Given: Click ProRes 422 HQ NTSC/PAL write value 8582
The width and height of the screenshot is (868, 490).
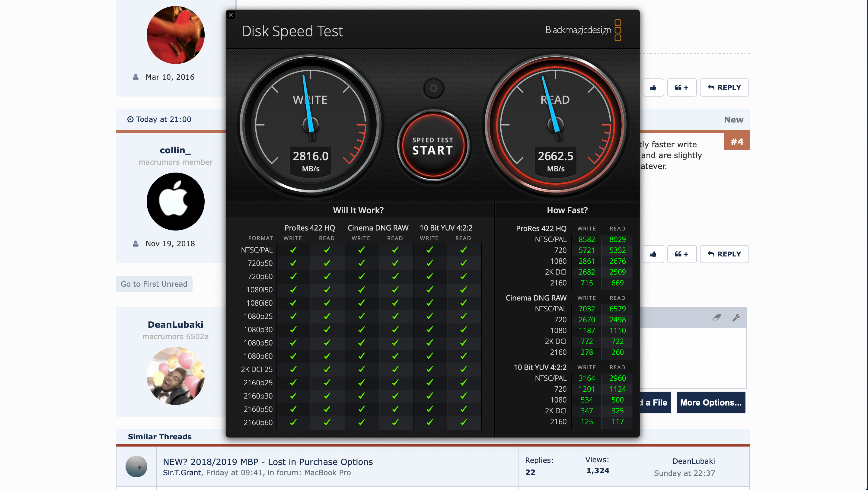Looking at the screenshot, I should pos(587,239).
